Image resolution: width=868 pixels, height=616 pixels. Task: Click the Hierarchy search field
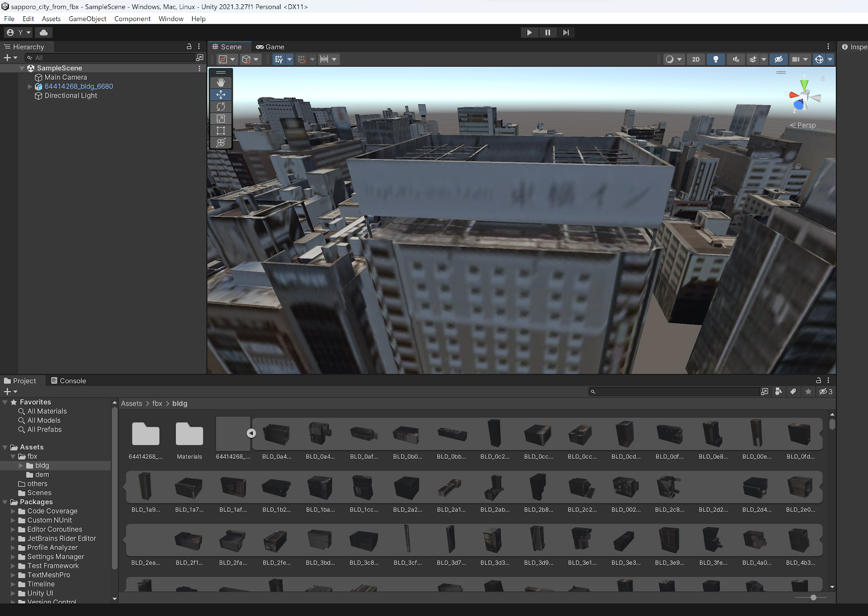(109, 57)
